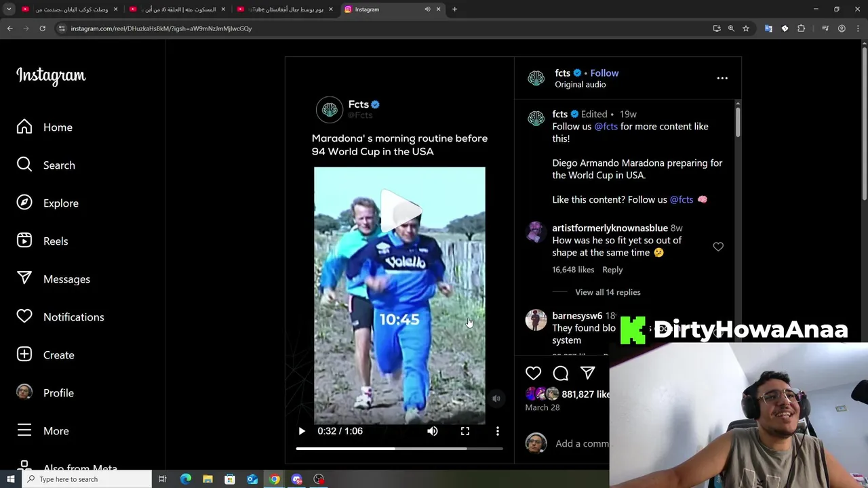868x488 pixels.
Task: Click Create to start a new post
Action: (x=45, y=355)
